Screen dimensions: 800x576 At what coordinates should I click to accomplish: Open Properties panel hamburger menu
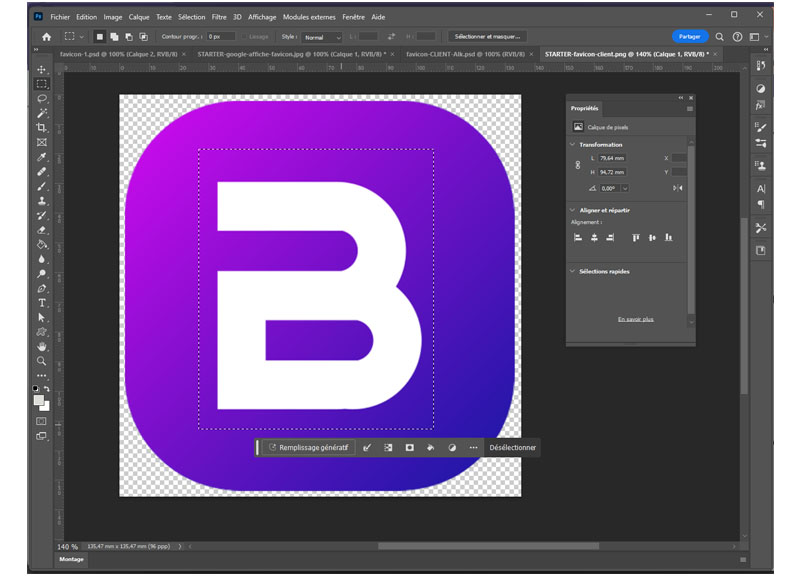(690, 109)
